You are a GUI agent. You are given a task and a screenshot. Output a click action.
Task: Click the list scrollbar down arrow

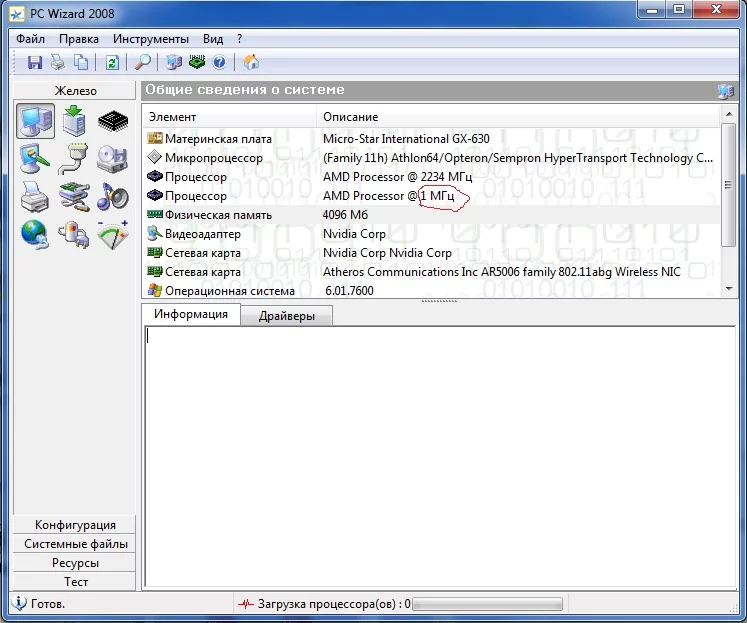[x=728, y=289]
